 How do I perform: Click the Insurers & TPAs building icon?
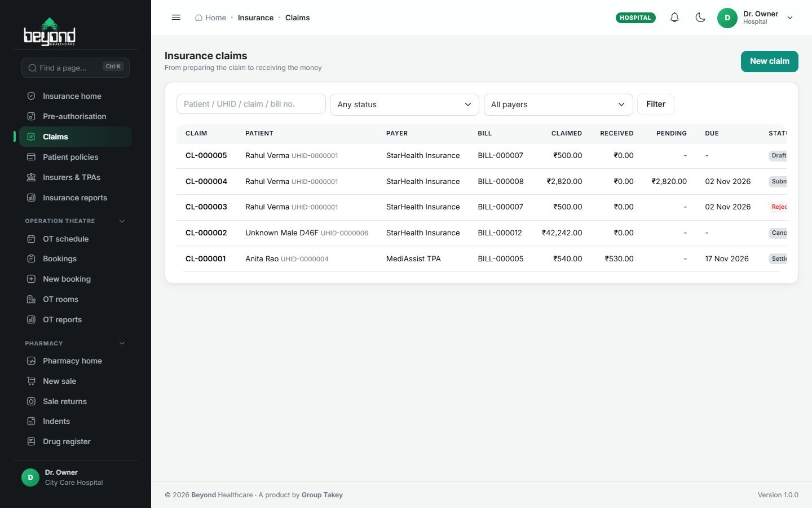pos(32,177)
